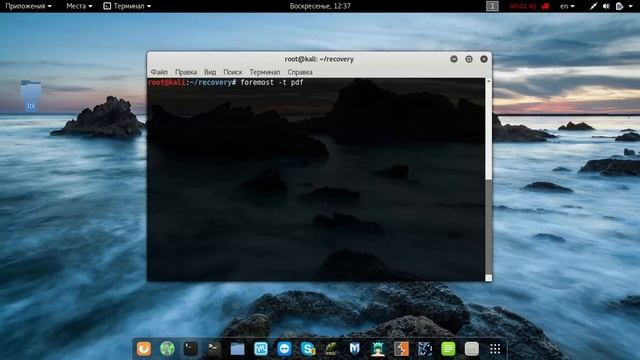Image resolution: width=640 pixels, height=360 pixels.
Task: Launch the system monitor icon in dock
Action: (260, 349)
